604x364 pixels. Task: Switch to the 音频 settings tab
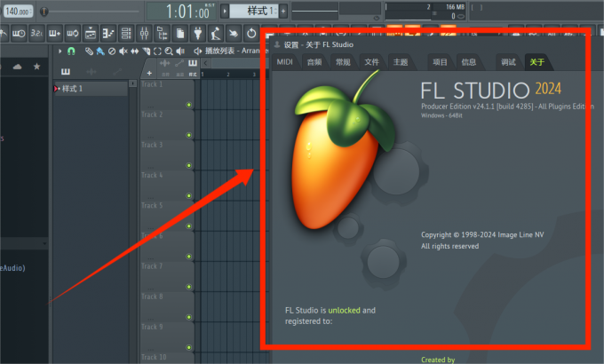pos(314,62)
